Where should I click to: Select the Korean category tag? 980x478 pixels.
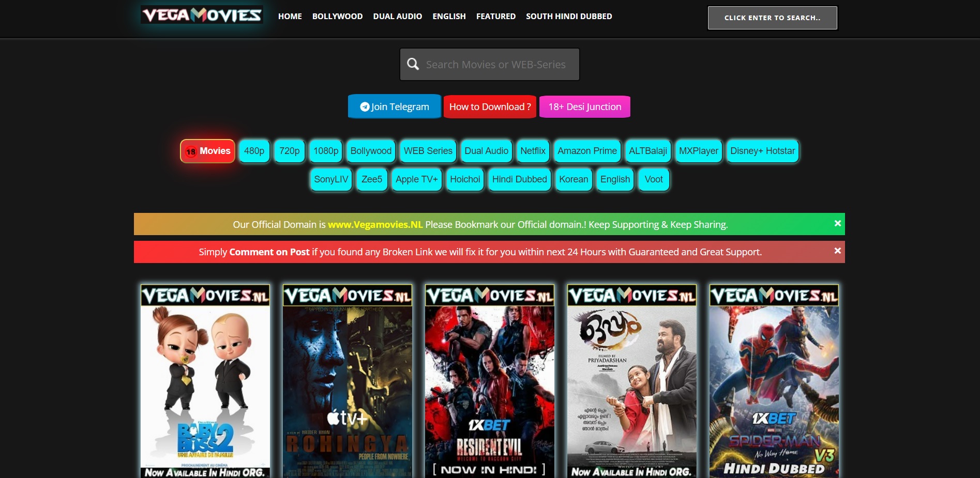574,179
